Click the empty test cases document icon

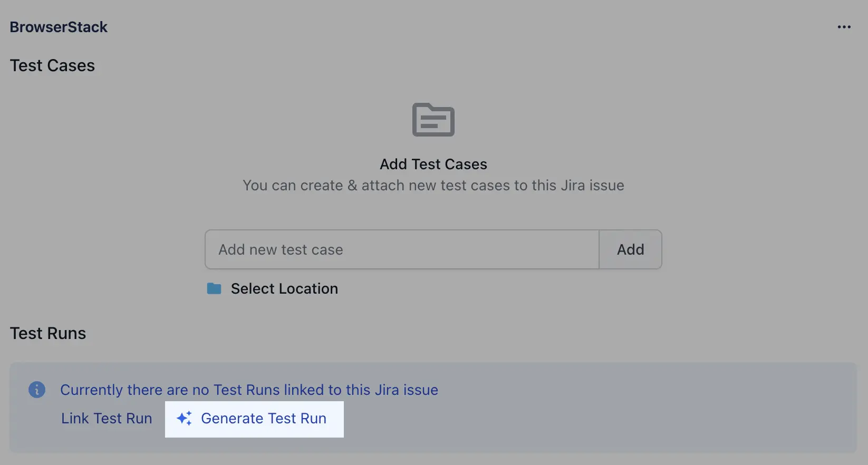pos(433,120)
